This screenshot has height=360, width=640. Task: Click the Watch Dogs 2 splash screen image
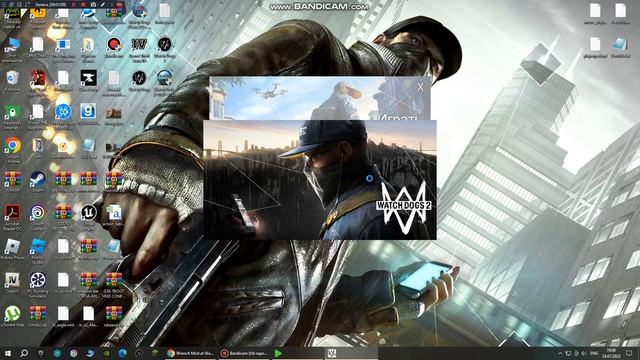pos(320,180)
